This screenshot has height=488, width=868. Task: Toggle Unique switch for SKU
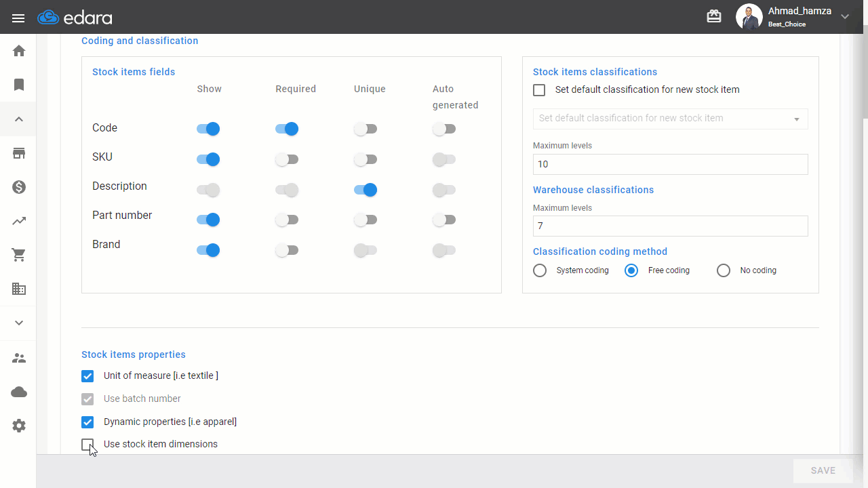click(366, 159)
